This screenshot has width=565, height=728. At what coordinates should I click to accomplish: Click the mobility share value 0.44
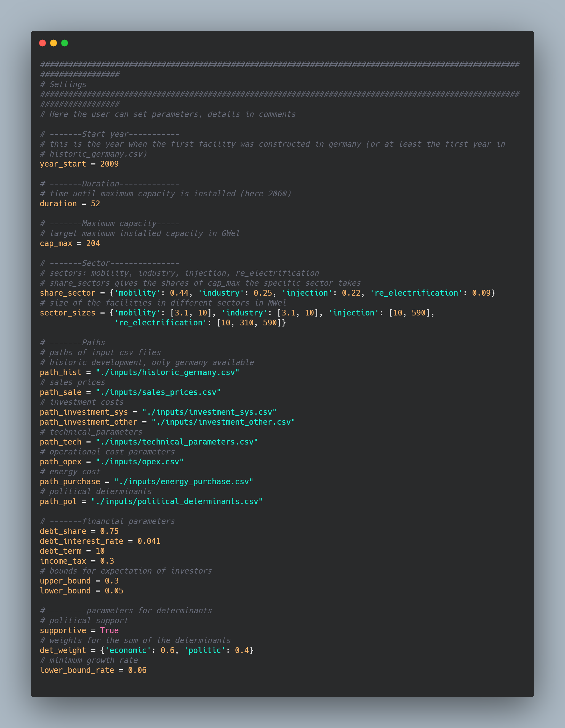point(179,293)
